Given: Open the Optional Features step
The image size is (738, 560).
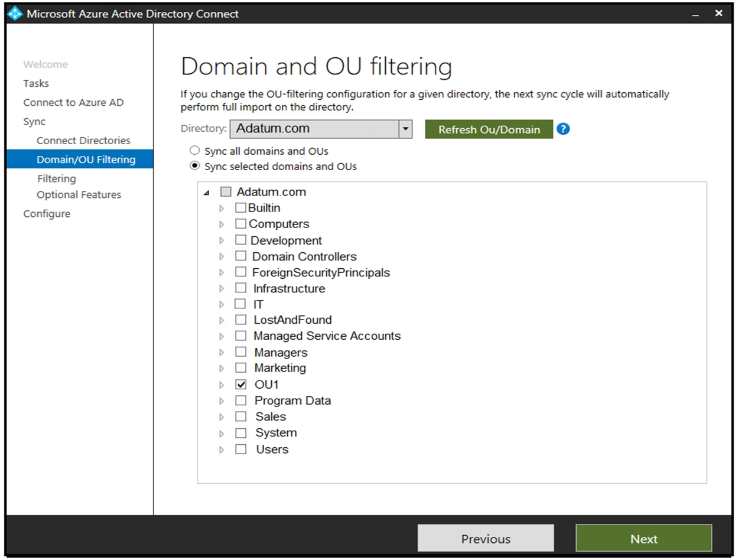Looking at the screenshot, I should (x=79, y=194).
